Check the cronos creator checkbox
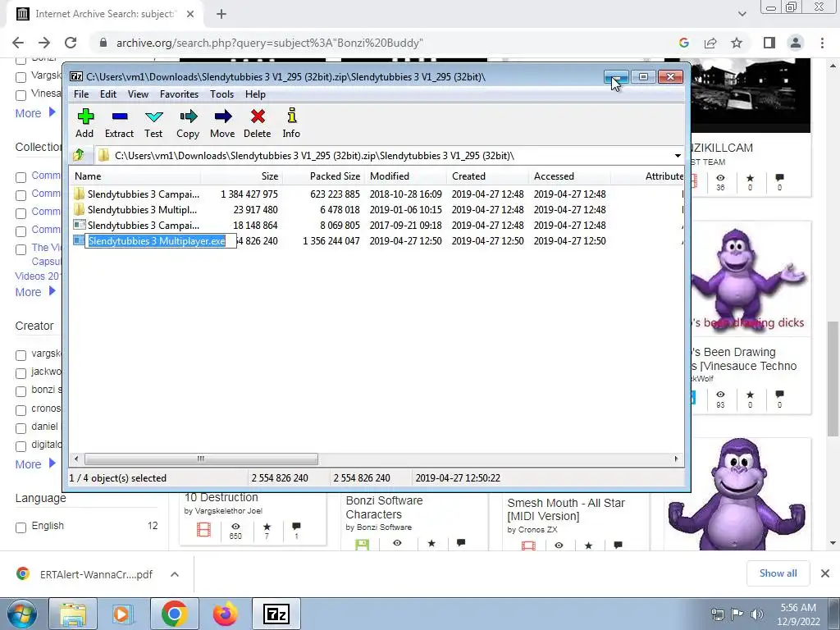Image resolution: width=840 pixels, height=630 pixels. tap(21, 410)
